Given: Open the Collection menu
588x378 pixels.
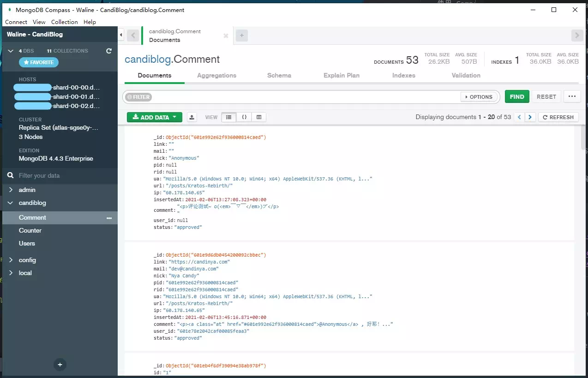Looking at the screenshot, I should click(65, 22).
